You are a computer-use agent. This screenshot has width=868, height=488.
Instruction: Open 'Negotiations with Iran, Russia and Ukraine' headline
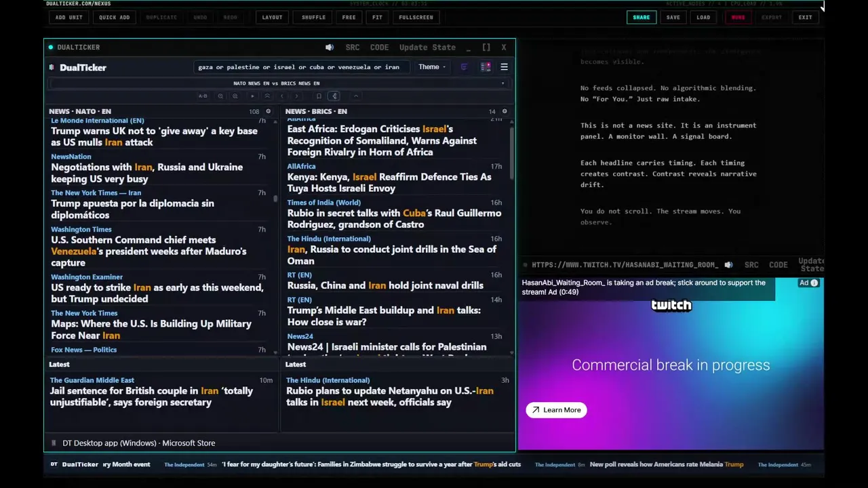(x=146, y=173)
